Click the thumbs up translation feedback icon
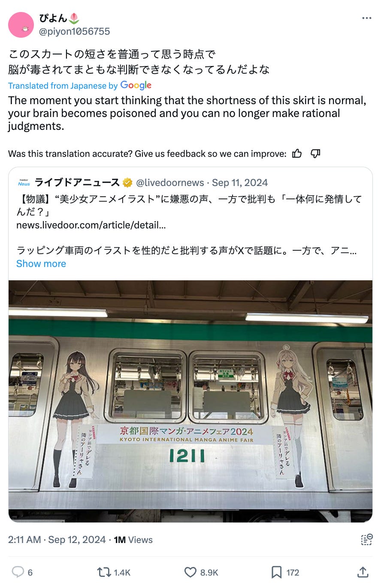Screen dimensions: 381x588 tap(296, 153)
